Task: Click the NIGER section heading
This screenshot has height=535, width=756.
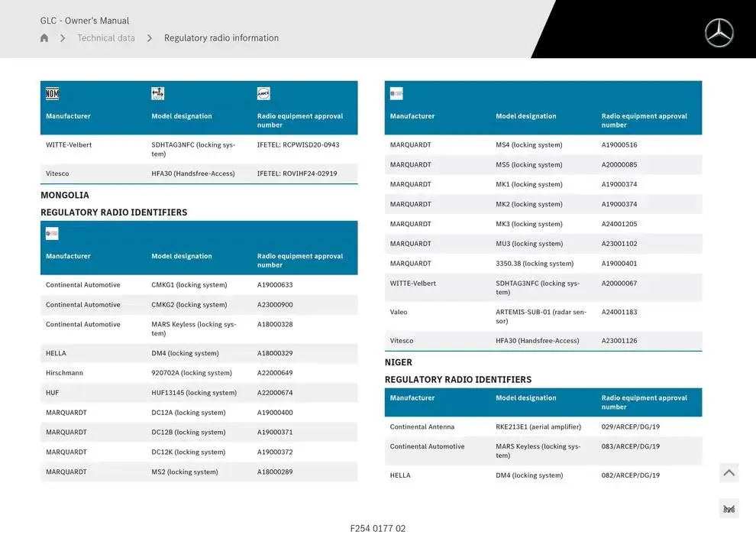Action: tap(399, 362)
